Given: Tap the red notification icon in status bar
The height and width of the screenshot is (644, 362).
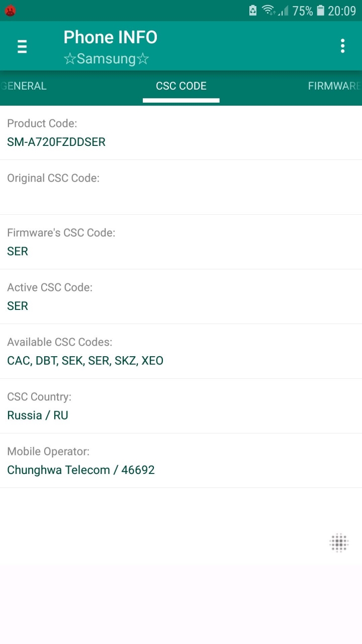Looking at the screenshot, I should 10,11.
